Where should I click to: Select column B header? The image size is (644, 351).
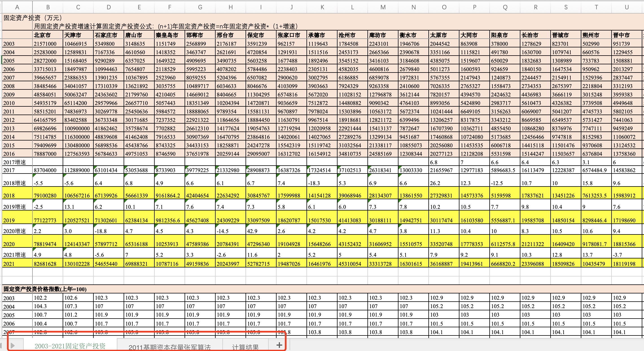tap(48, 7)
